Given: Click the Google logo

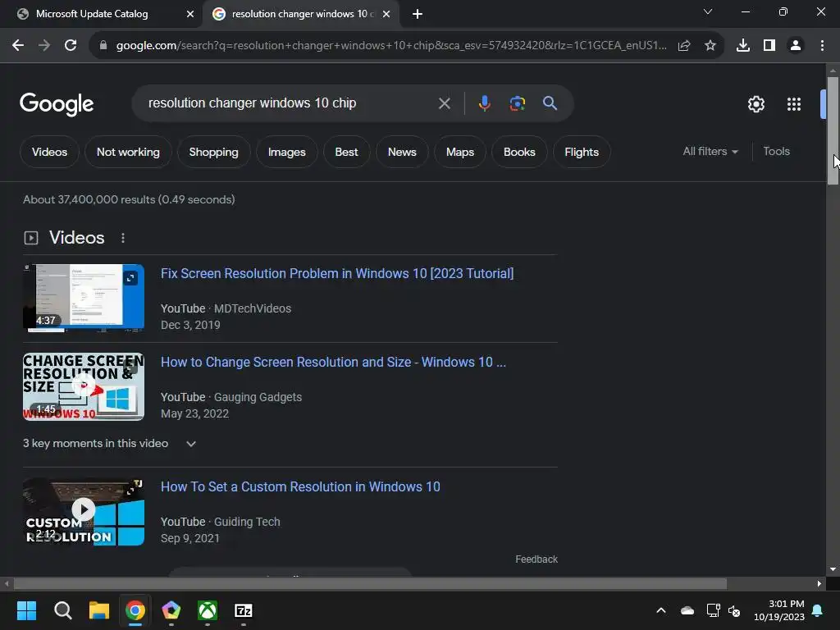Looking at the screenshot, I should tap(57, 104).
